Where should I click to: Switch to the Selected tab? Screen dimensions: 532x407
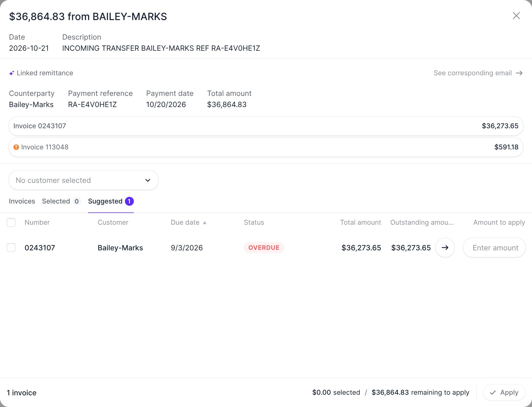coord(61,201)
